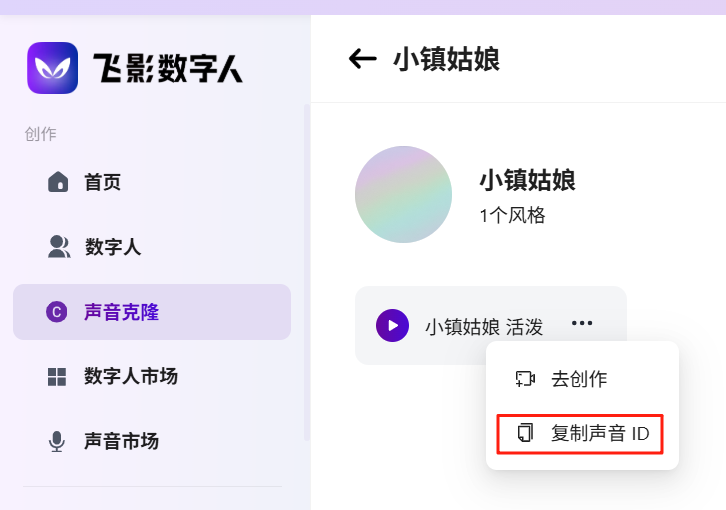Select 去创作 from the popup menu
Screen dimensions: 726x510
[x=579, y=379]
